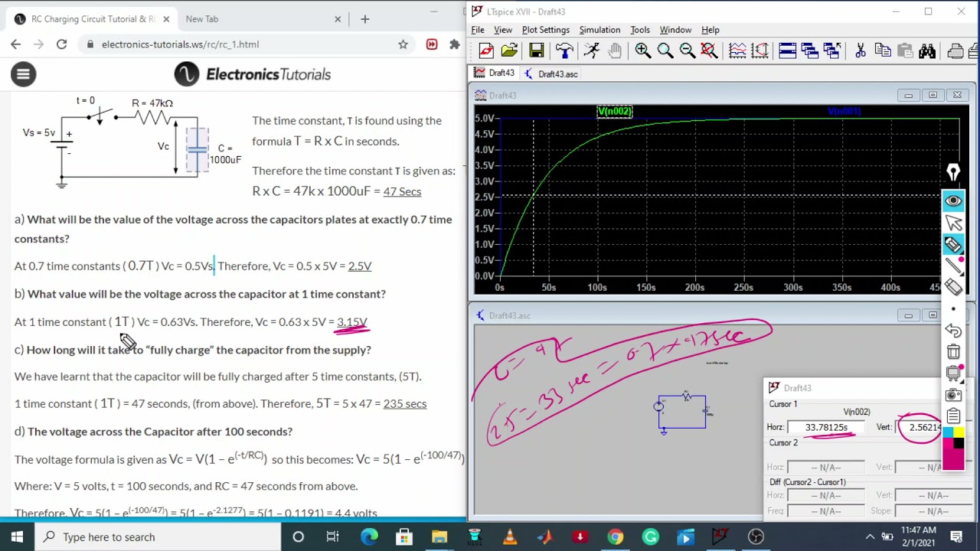Run the simulation with running man icon
This screenshot has width=980, height=551.
click(x=591, y=51)
